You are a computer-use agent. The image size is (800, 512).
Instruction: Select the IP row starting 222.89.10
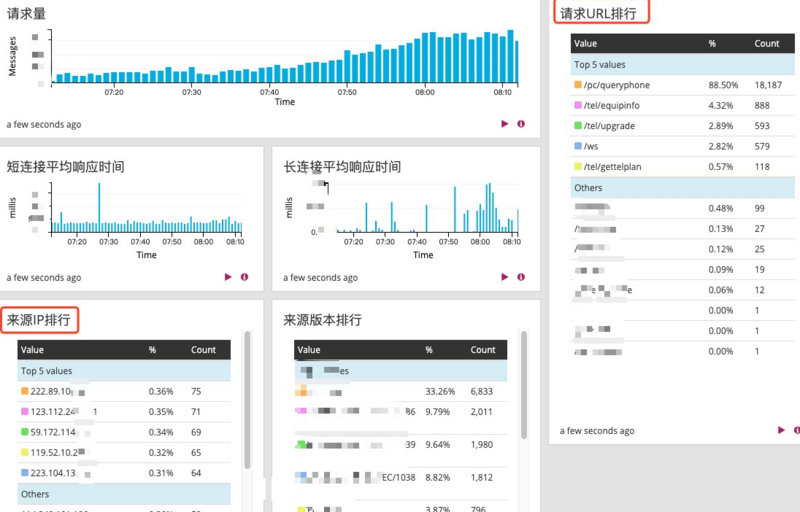click(x=124, y=392)
